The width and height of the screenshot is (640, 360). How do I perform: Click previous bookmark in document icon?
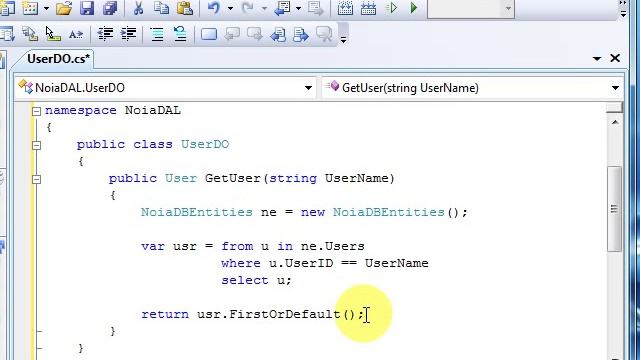click(278, 35)
